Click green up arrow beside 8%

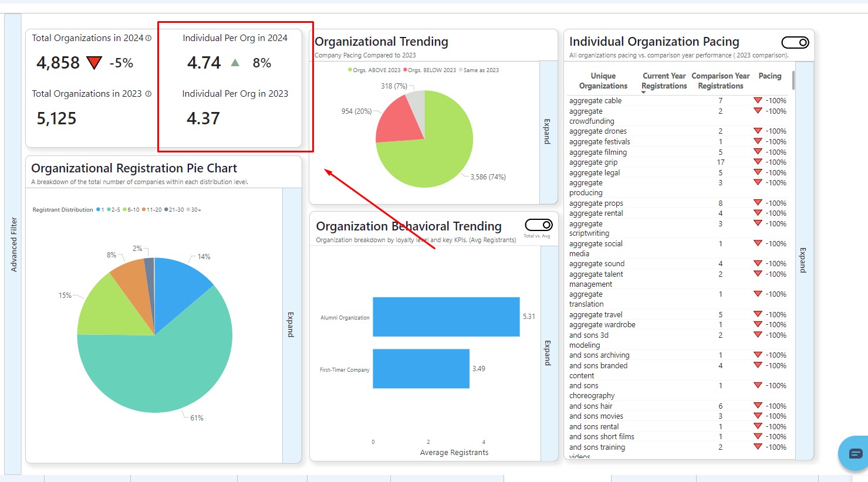pyautogui.click(x=235, y=63)
